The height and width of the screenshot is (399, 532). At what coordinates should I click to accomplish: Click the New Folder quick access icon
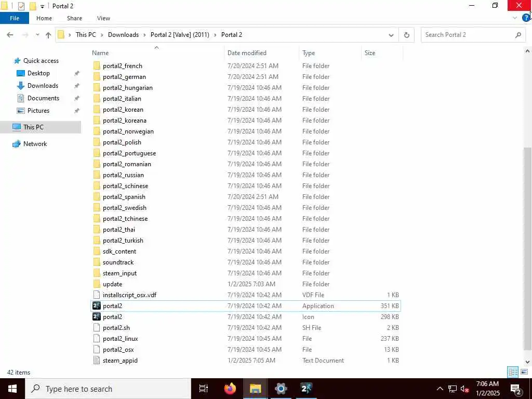(x=33, y=6)
